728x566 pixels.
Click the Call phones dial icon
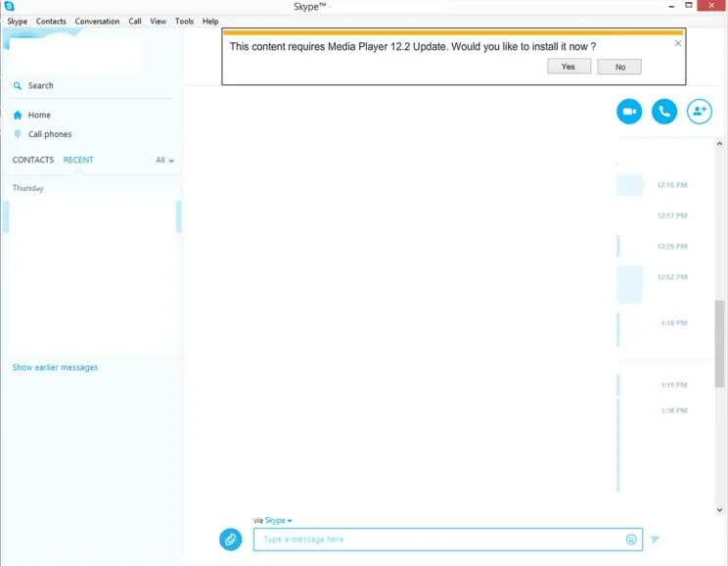tap(18, 134)
